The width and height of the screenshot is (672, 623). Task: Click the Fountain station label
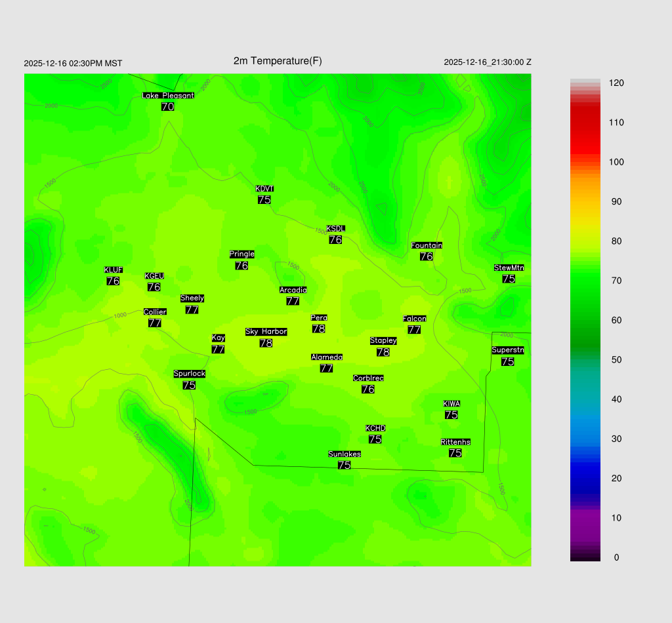coord(427,245)
